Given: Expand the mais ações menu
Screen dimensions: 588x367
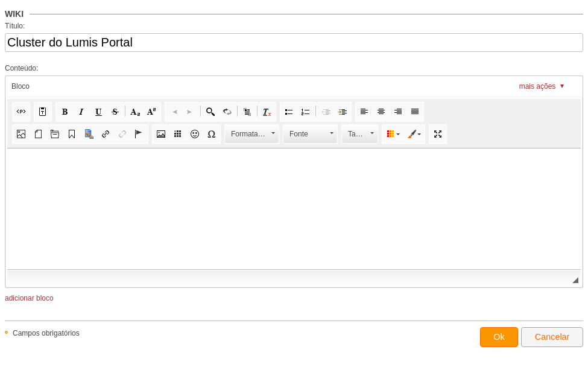Looking at the screenshot, I should (542, 86).
